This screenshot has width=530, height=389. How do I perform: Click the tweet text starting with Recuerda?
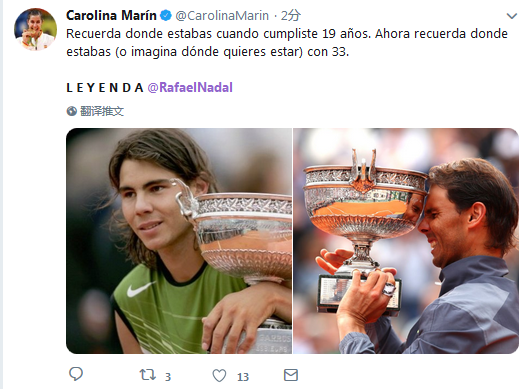coord(287,43)
